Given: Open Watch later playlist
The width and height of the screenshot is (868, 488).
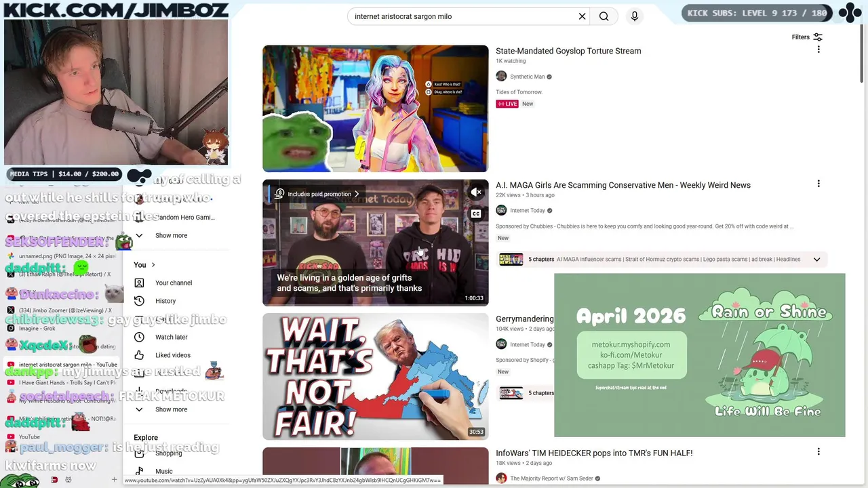Looking at the screenshot, I should [x=172, y=337].
